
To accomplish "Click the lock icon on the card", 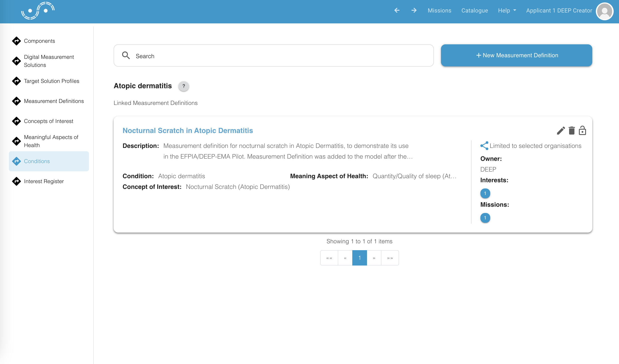I will [x=582, y=130].
